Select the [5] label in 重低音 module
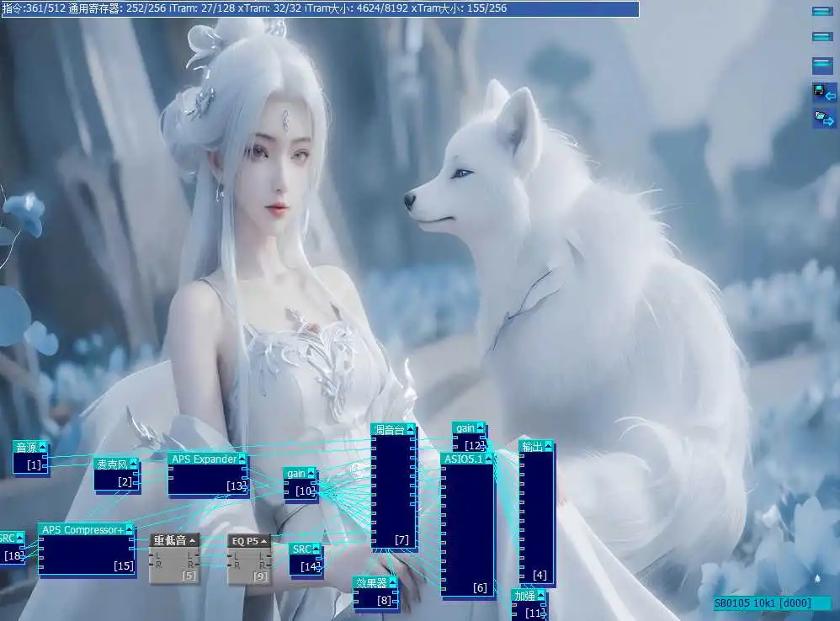This screenshot has height=621, width=840. pyautogui.click(x=189, y=576)
